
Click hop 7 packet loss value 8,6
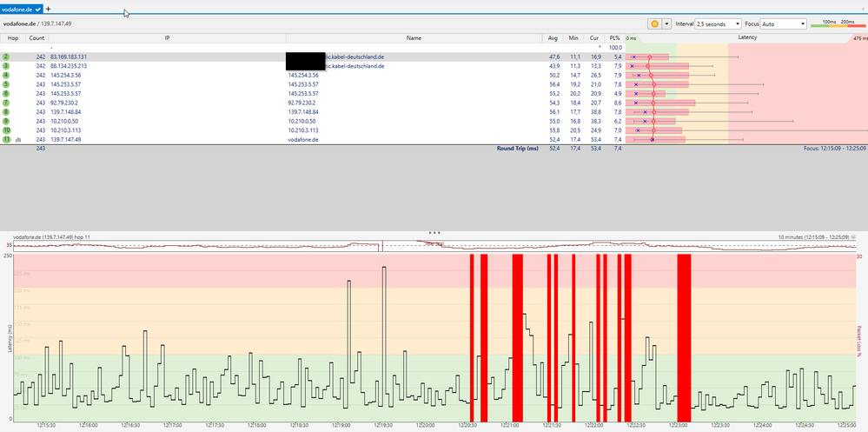[x=618, y=103]
